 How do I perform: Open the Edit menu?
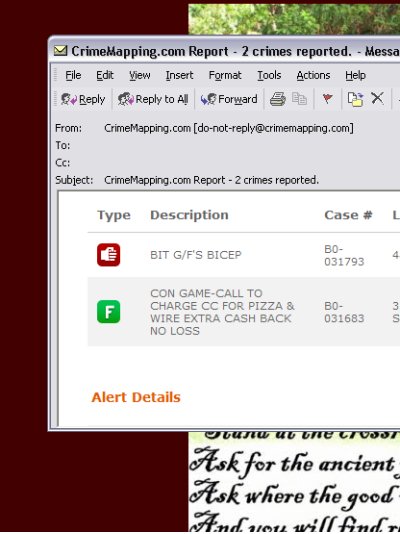pos(105,75)
